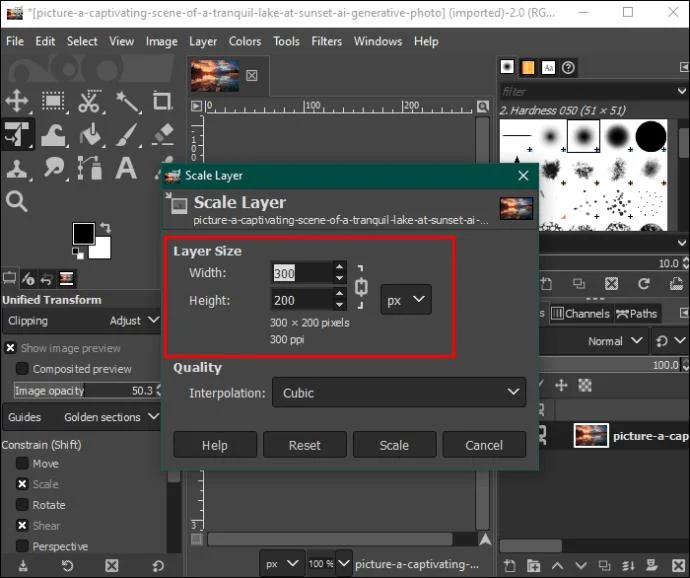Select the Zoom magnifier tool
The image size is (690, 578).
[x=17, y=202]
